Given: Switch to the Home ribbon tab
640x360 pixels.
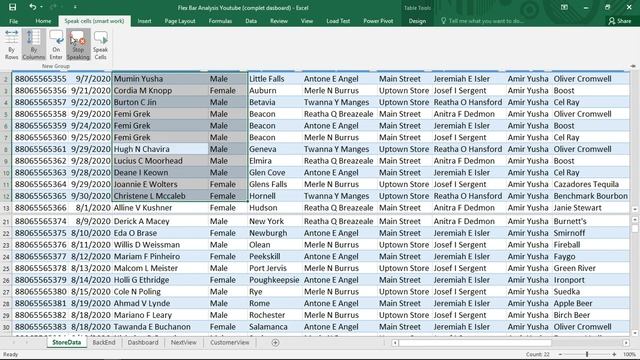Looking at the screenshot, I should coord(43,21).
